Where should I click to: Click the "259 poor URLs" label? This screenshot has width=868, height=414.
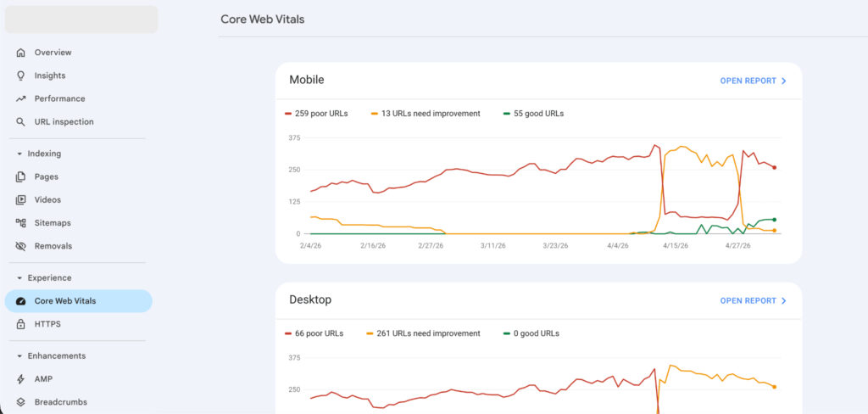click(321, 114)
